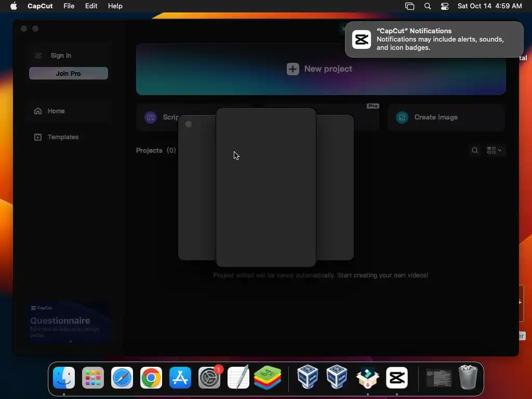Open the CapCut installer icon in the Dock
The width and height of the screenshot is (532, 399).
[x=367, y=378]
